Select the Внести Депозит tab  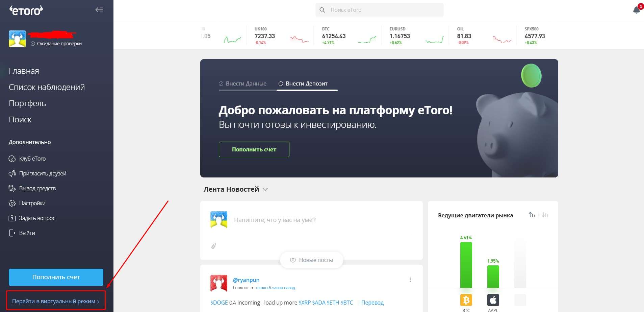click(x=303, y=83)
